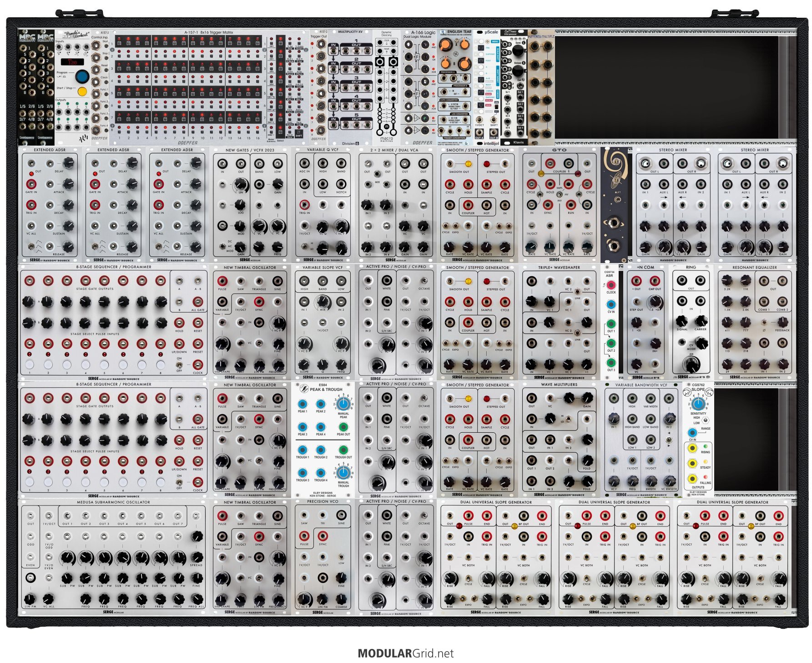
Task: Select the Sine output jack on Precision VCO
Action: [341, 515]
